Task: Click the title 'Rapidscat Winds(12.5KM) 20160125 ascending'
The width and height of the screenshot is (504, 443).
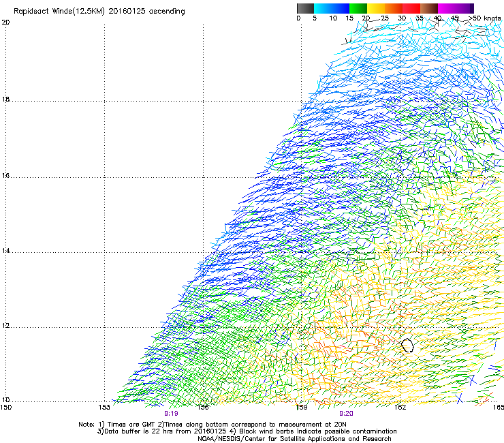Action: (x=99, y=12)
